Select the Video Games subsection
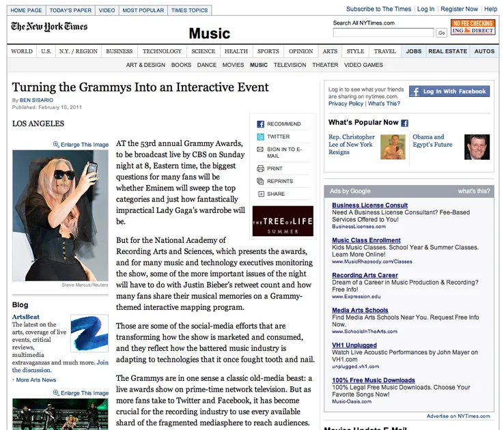 (x=363, y=65)
